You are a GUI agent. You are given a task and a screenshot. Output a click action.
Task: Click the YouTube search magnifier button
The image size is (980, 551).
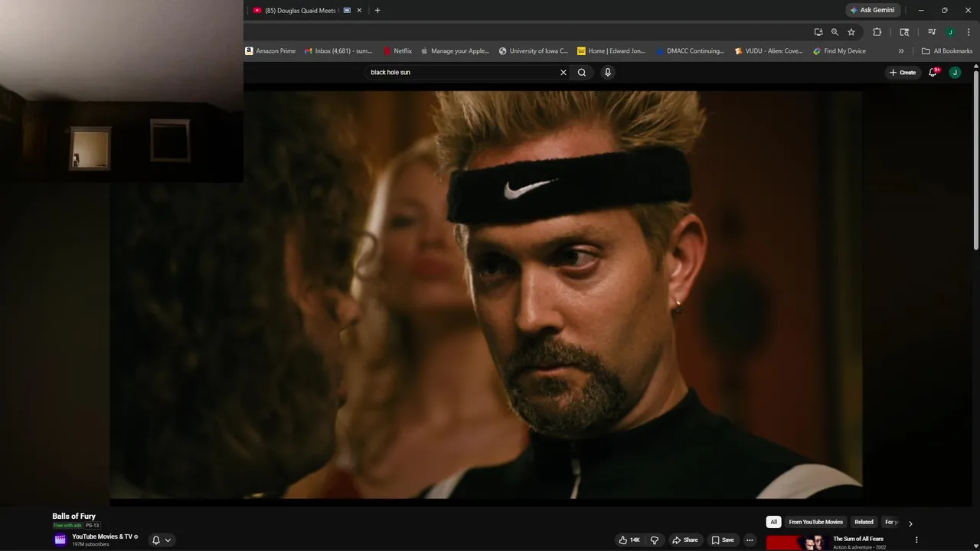point(582,73)
